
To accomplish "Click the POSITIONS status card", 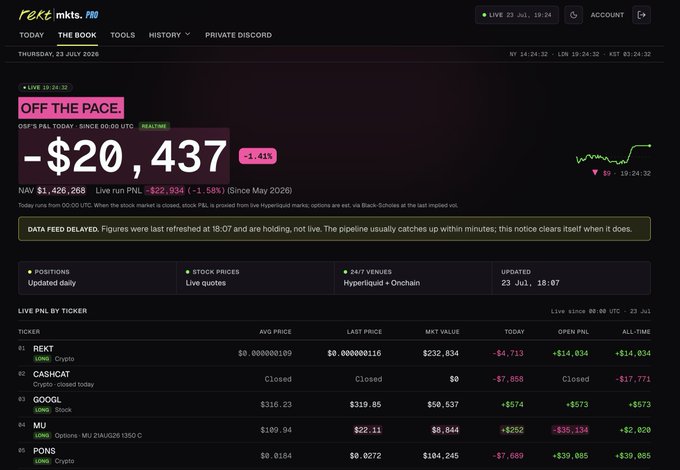I will coord(98,277).
